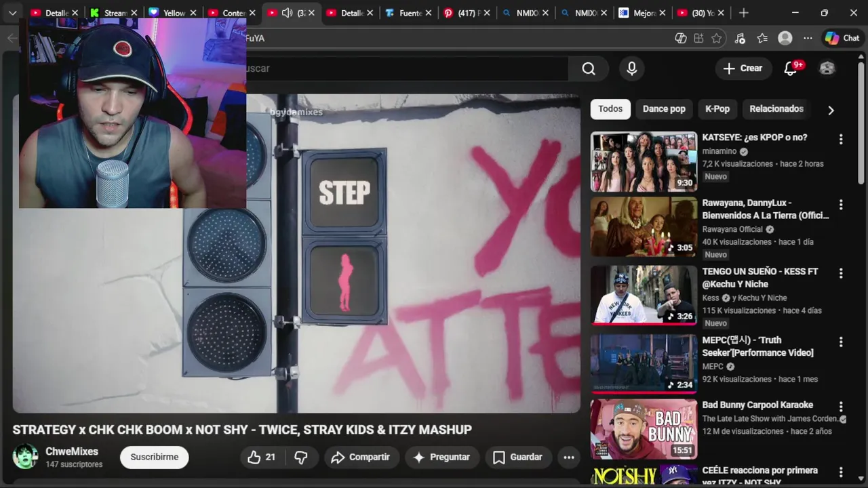Open The Late Late Show channel name

(x=770, y=418)
